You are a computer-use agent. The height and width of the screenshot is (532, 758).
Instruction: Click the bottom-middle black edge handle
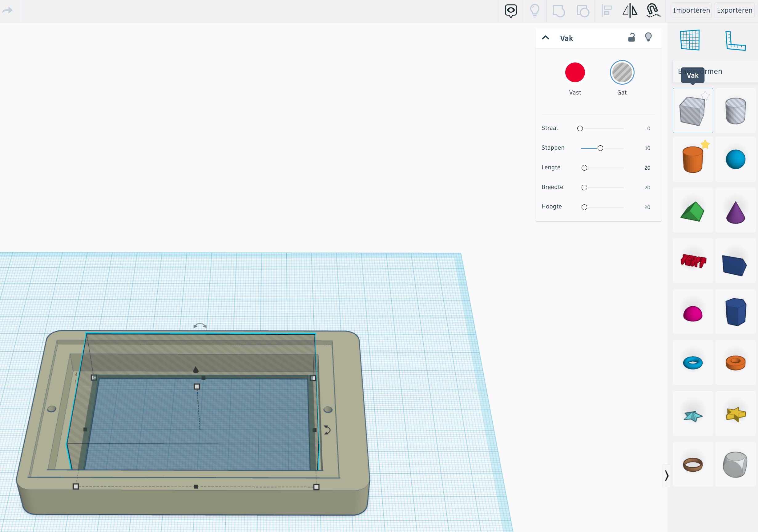point(196,486)
